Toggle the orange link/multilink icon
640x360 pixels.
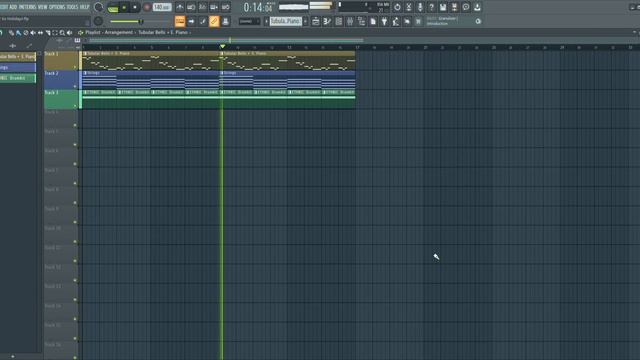[214, 21]
